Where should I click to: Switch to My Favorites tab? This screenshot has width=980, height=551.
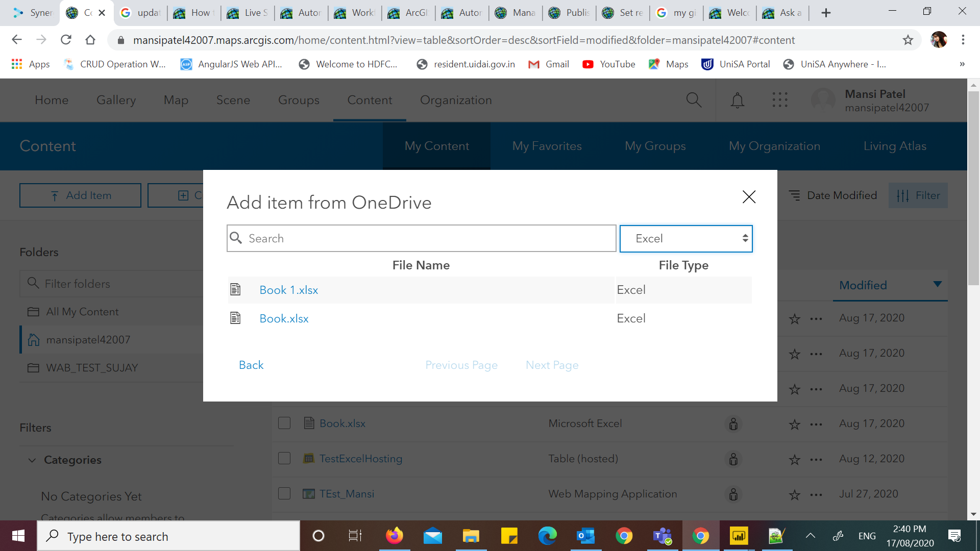(x=547, y=146)
